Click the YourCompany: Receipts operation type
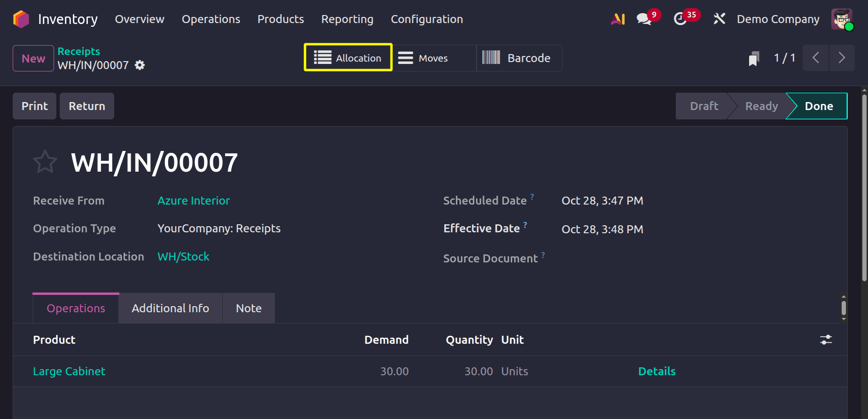Screen dimensions: 868x419 click(x=219, y=229)
